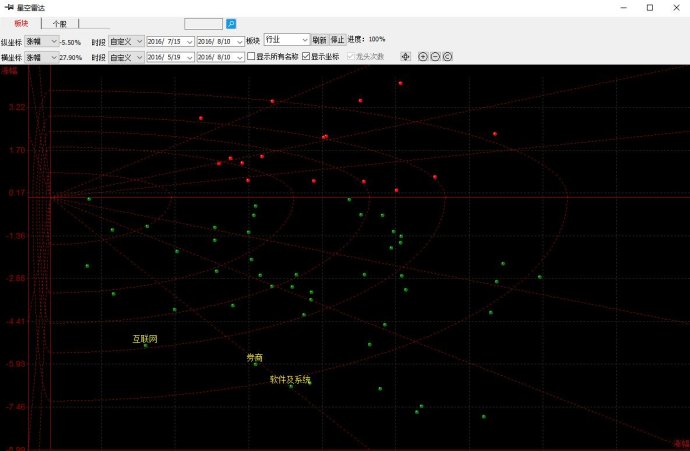Click the 券商 labeled data point
Screen dimensions: 690x451
click(256, 364)
